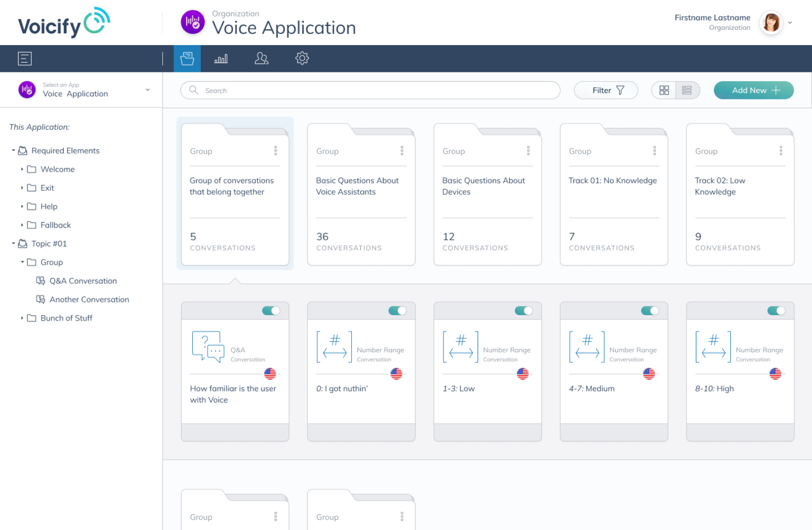Select Q&A Conversation in the tree
Image resolution: width=812 pixels, height=530 pixels.
click(83, 281)
